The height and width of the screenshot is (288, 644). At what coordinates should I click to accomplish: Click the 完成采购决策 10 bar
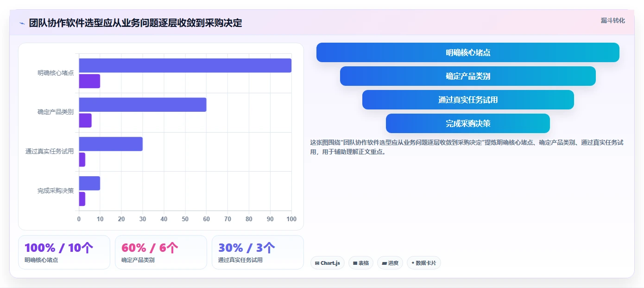coord(89,183)
